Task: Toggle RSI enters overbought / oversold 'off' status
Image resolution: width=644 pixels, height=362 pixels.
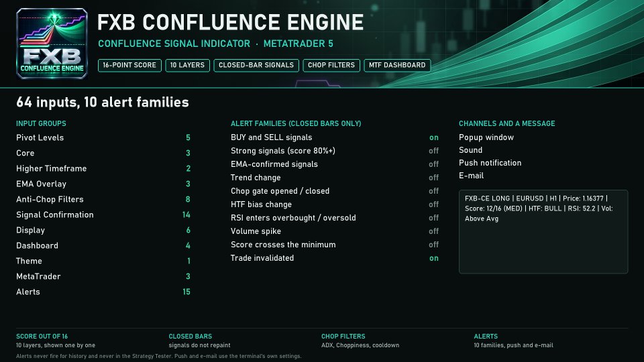Action: pos(434,218)
